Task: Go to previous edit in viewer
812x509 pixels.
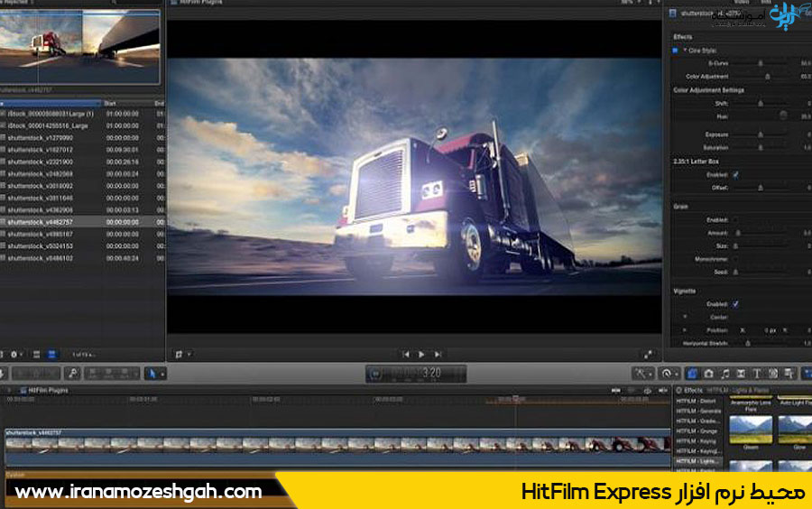Action: tap(405, 354)
